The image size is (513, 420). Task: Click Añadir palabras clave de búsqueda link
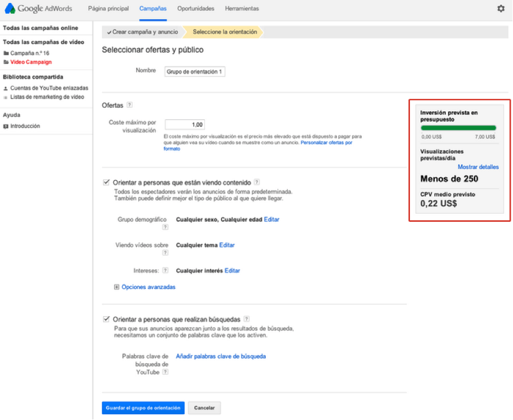coord(221,356)
